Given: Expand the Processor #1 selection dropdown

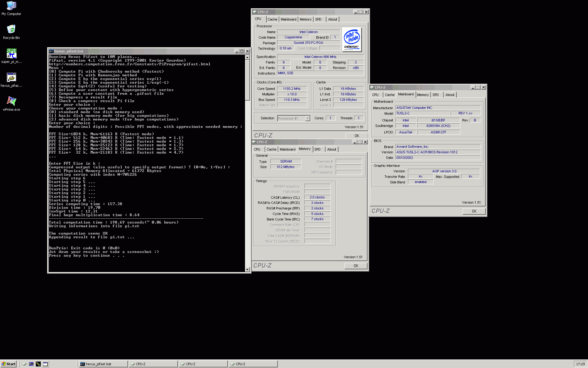Looking at the screenshot, I should coord(307,118).
